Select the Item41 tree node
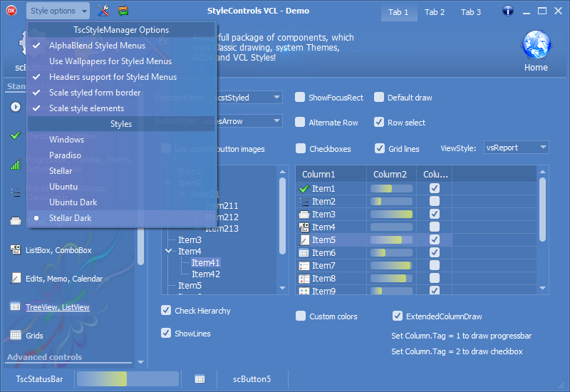 pos(205,262)
